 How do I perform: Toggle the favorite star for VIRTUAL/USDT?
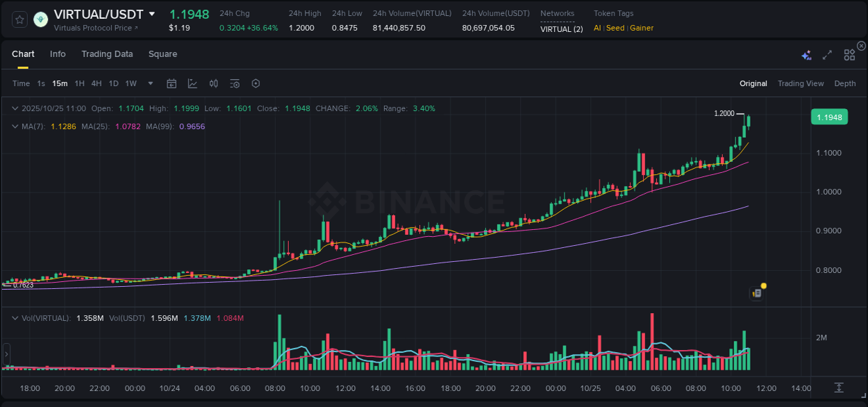19,19
